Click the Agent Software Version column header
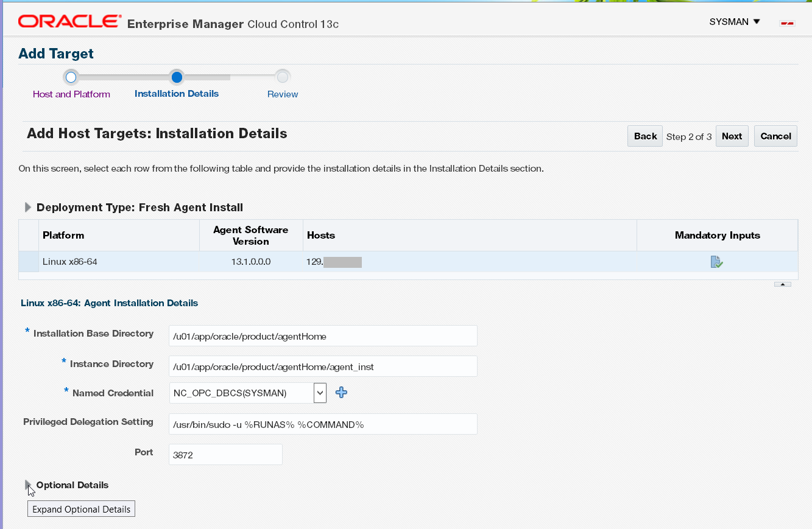Viewport: 812px width, 529px height. 251,236
